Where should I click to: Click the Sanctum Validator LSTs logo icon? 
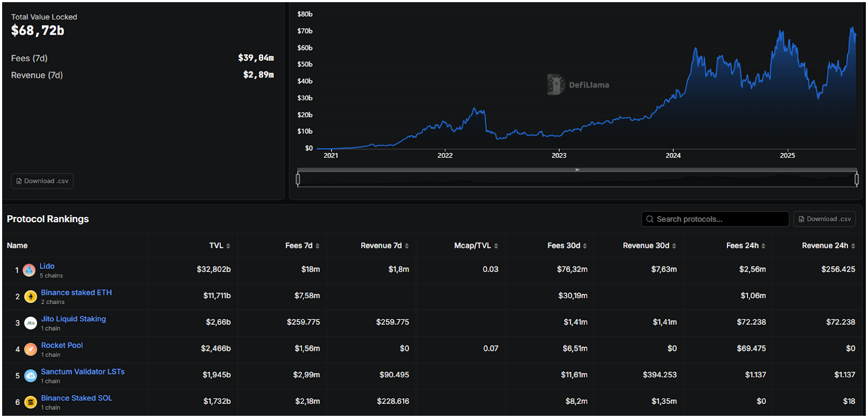(30, 376)
